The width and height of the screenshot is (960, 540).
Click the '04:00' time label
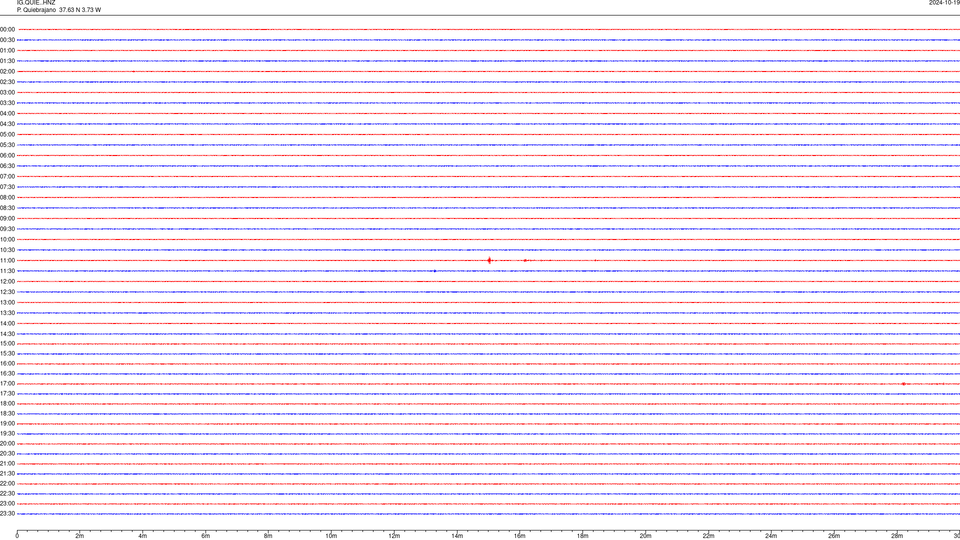pyautogui.click(x=7, y=113)
